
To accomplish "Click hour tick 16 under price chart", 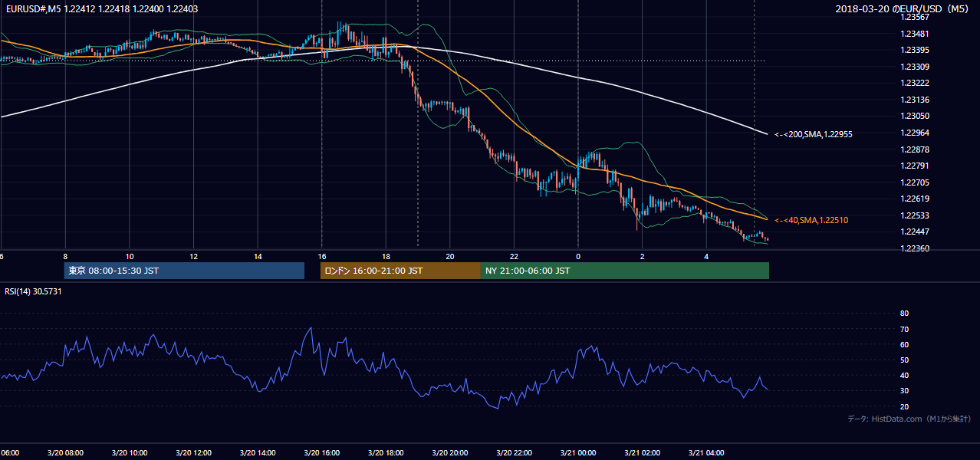I will [321, 256].
